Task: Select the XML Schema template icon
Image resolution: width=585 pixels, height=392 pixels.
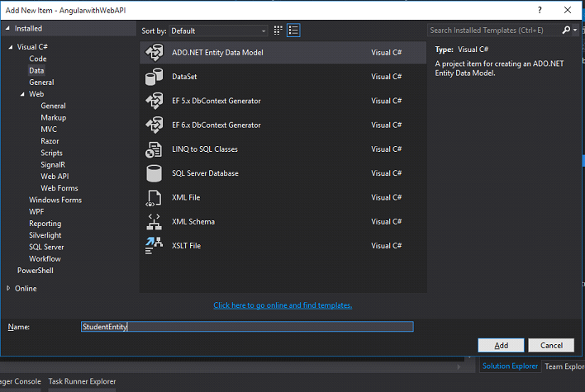Action: click(154, 222)
